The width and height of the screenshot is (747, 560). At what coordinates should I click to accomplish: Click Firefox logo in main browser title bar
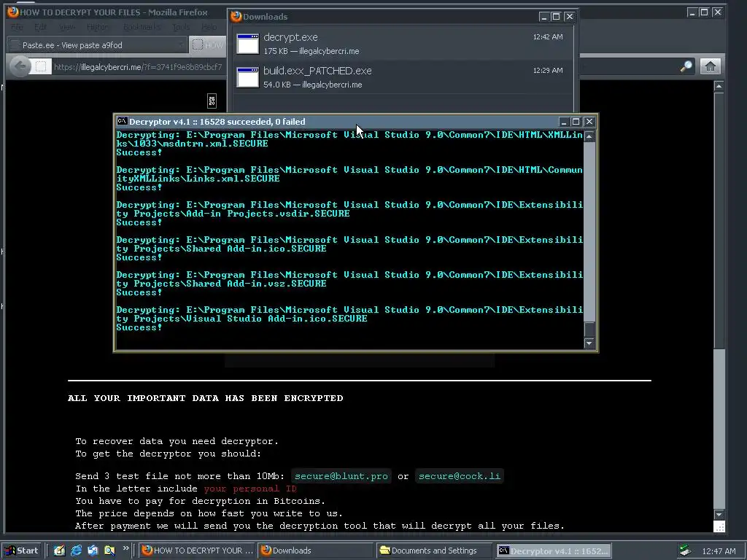13,12
